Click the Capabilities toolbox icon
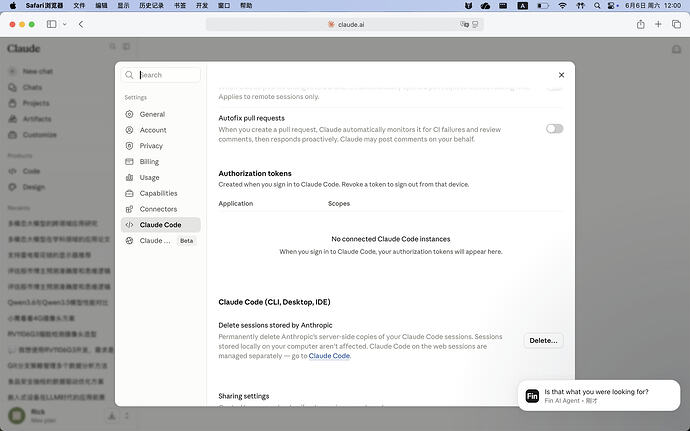 [129, 193]
